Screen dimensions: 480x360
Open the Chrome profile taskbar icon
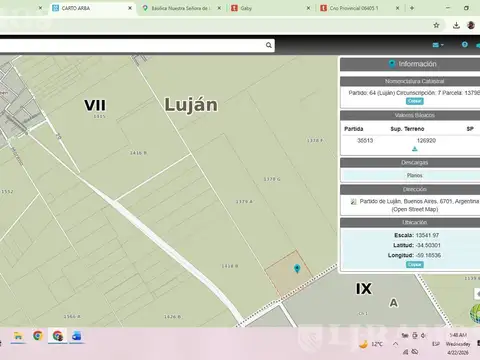[58, 336]
